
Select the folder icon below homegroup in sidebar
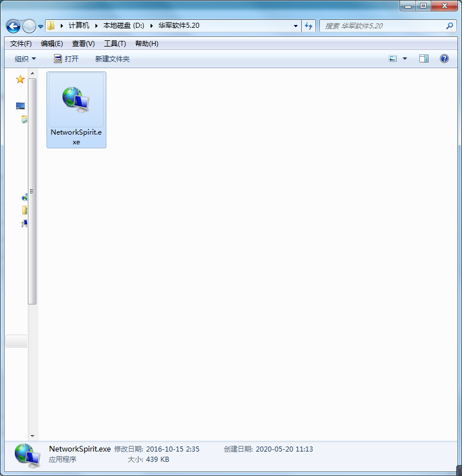(24, 210)
